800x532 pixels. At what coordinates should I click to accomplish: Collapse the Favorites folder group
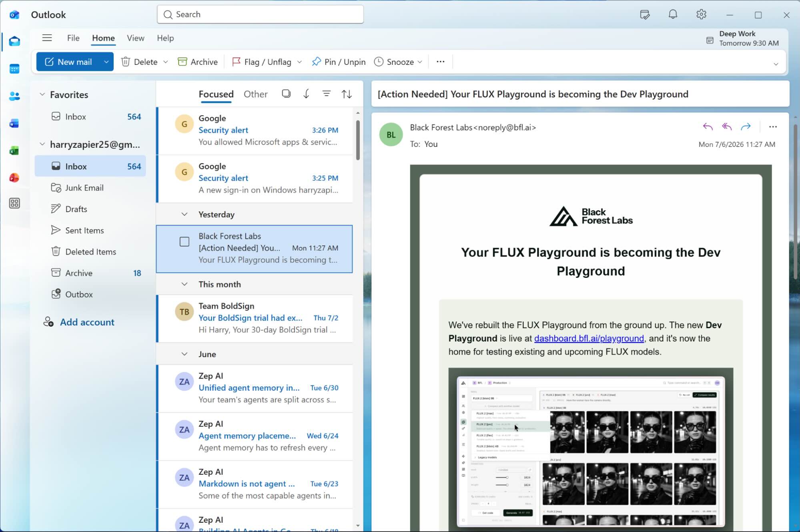tap(42, 94)
